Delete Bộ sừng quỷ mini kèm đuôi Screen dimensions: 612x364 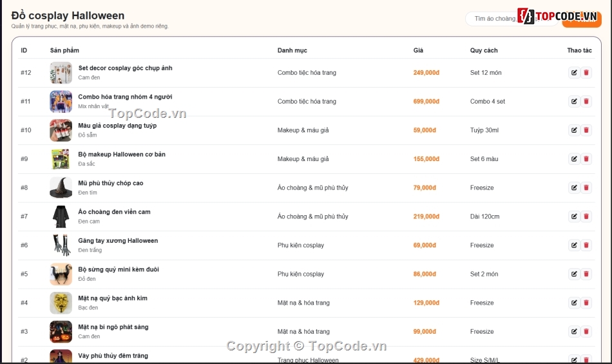coord(586,274)
